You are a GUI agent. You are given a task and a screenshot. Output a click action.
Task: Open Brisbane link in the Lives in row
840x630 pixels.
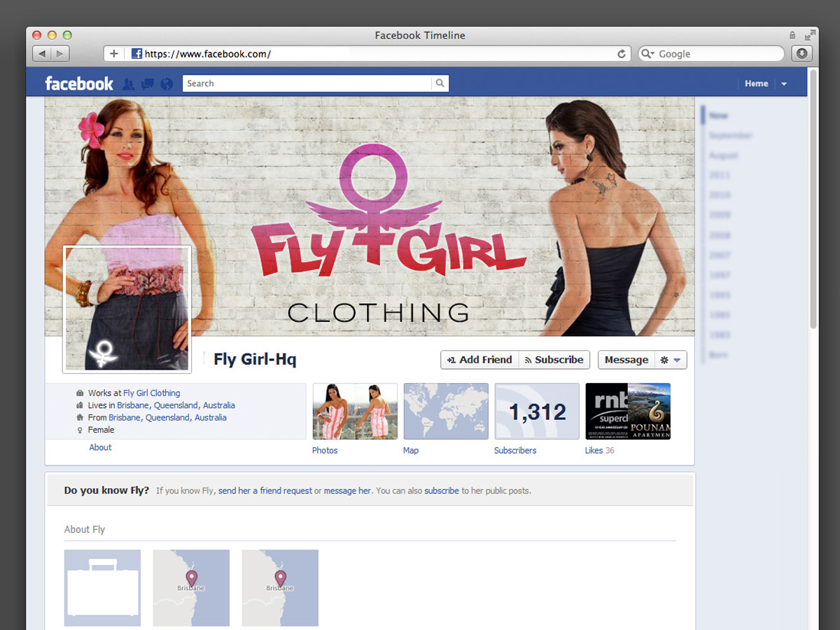pyautogui.click(x=176, y=405)
